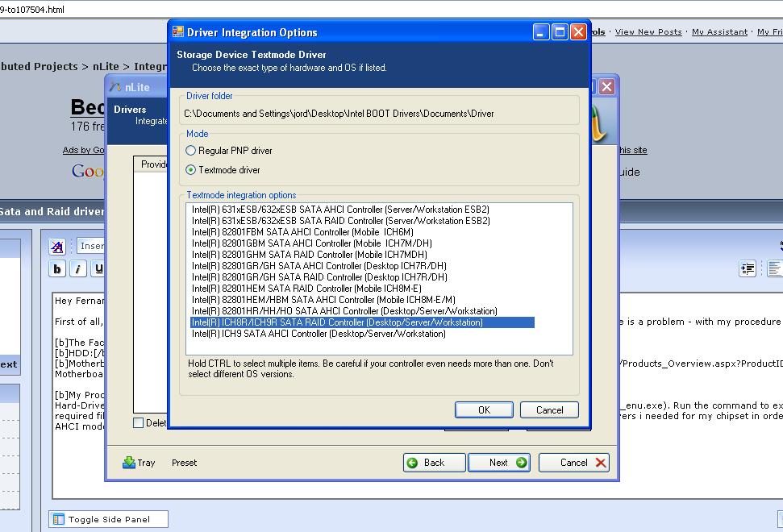The height and width of the screenshot is (532, 783).
Task: Click the Back button in nLite
Action: 434,463
